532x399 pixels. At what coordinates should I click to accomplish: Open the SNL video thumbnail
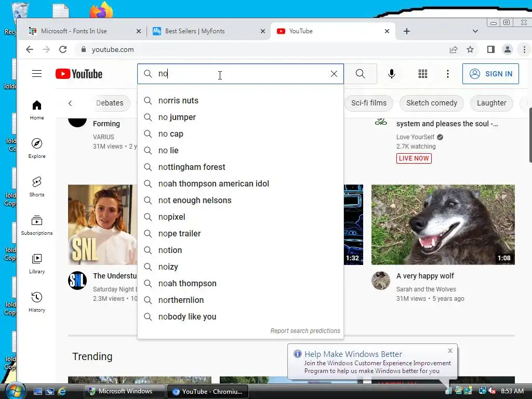pos(103,224)
